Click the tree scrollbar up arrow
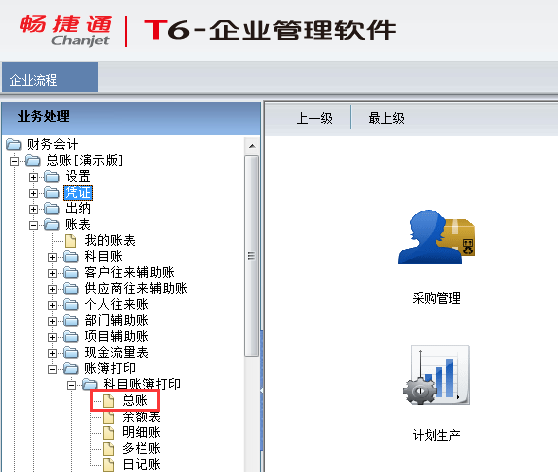 pyautogui.click(x=252, y=146)
